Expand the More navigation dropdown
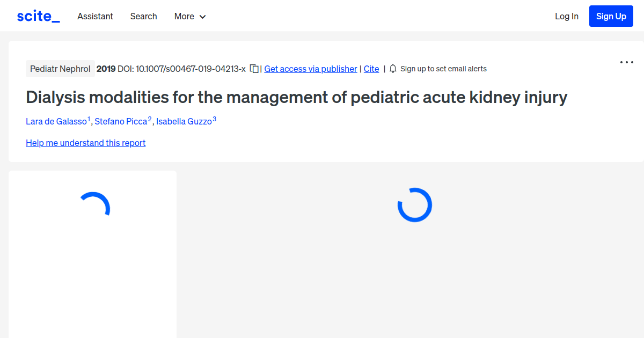The height and width of the screenshot is (338, 644). point(189,16)
